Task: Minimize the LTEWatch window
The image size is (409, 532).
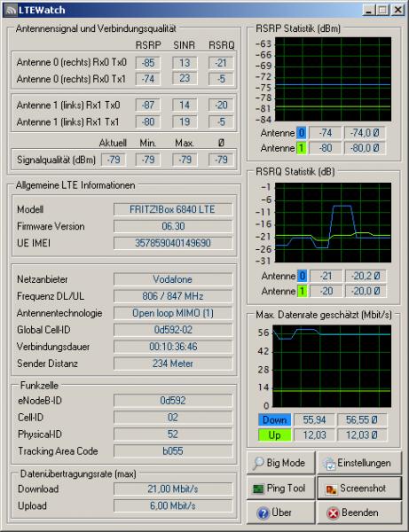Action: pos(369,10)
